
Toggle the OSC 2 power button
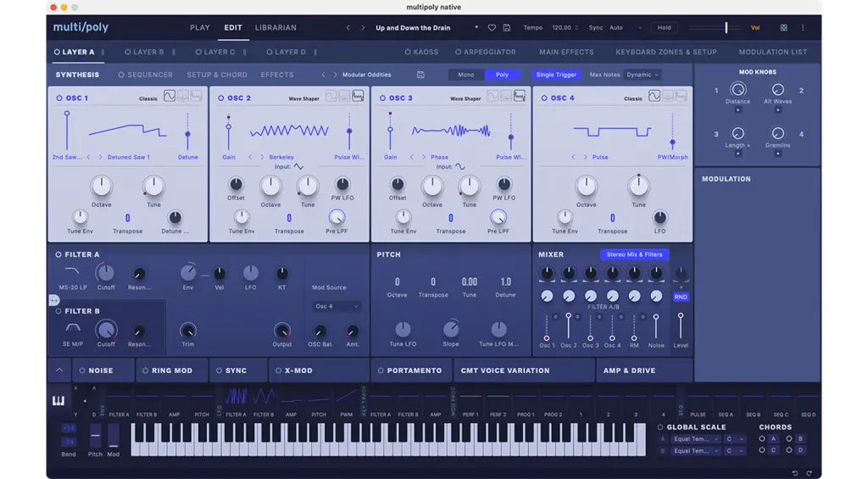coord(221,98)
